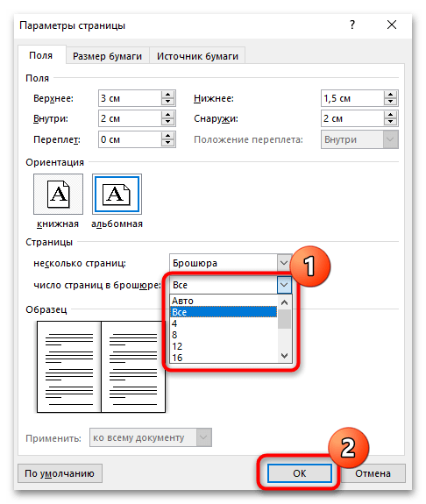
Task: Open the несколько страниц dropdown showing Брошюра
Action: pyautogui.click(x=231, y=263)
